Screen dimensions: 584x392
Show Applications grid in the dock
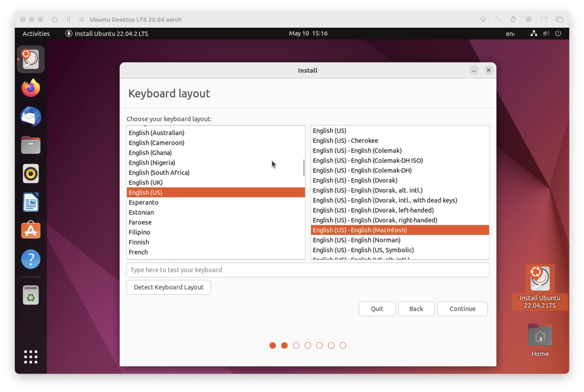tap(31, 357)
